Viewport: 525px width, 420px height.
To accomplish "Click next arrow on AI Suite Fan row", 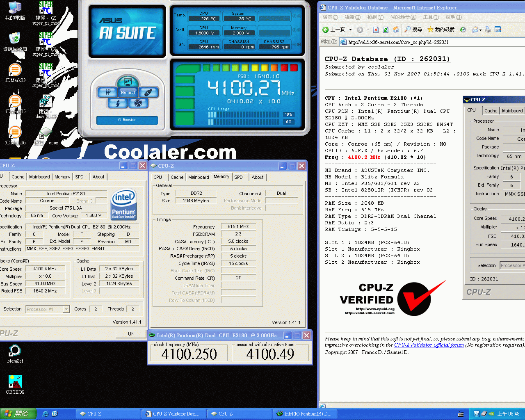I will point(299,45).
